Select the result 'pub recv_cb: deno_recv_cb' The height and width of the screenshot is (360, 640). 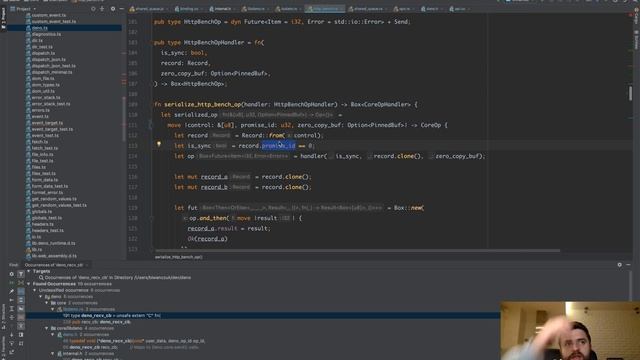(97, 322)
